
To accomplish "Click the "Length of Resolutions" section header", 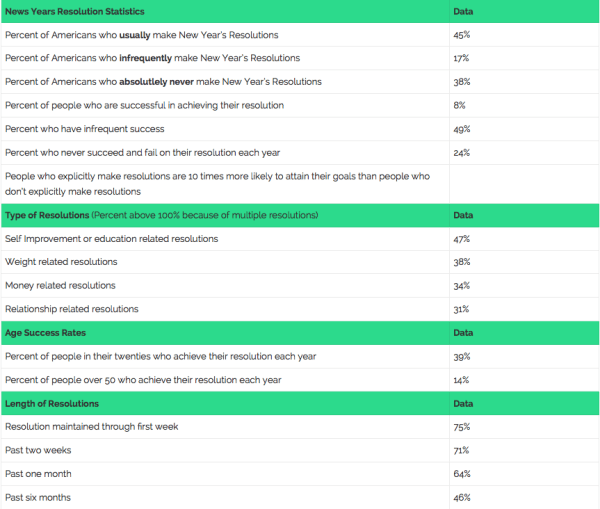I will point(52,403).
